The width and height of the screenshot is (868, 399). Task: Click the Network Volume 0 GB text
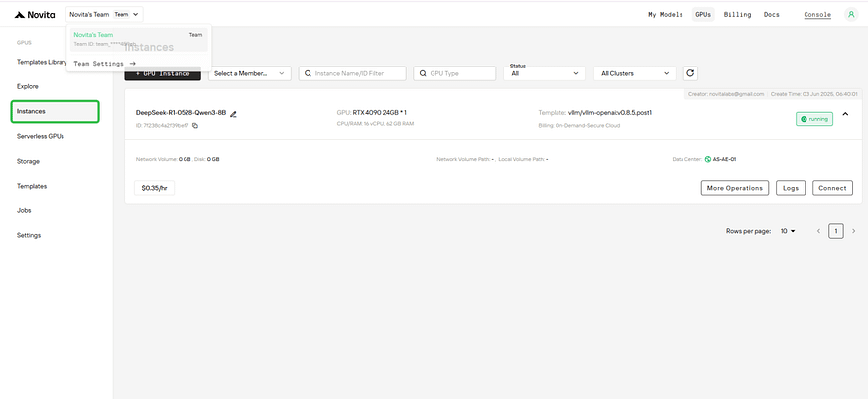[164, 159]
